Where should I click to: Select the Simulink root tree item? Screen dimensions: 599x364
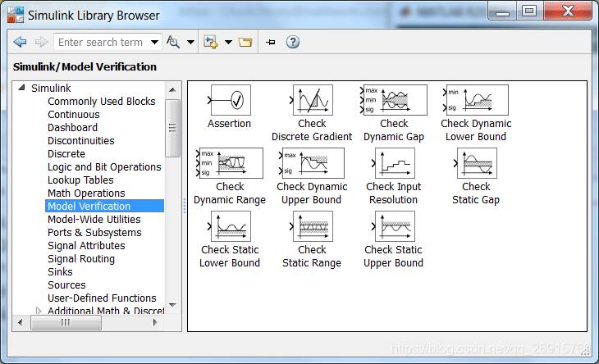click(x=51, y=89)
